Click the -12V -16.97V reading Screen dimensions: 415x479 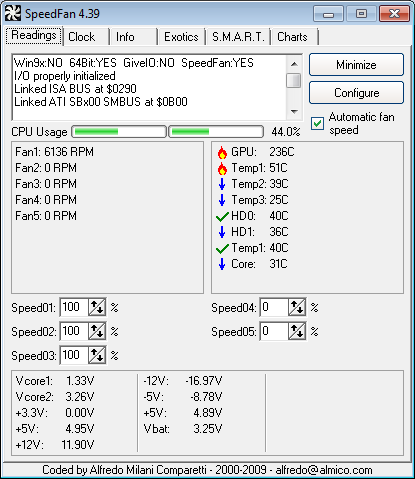click(183, 381)
